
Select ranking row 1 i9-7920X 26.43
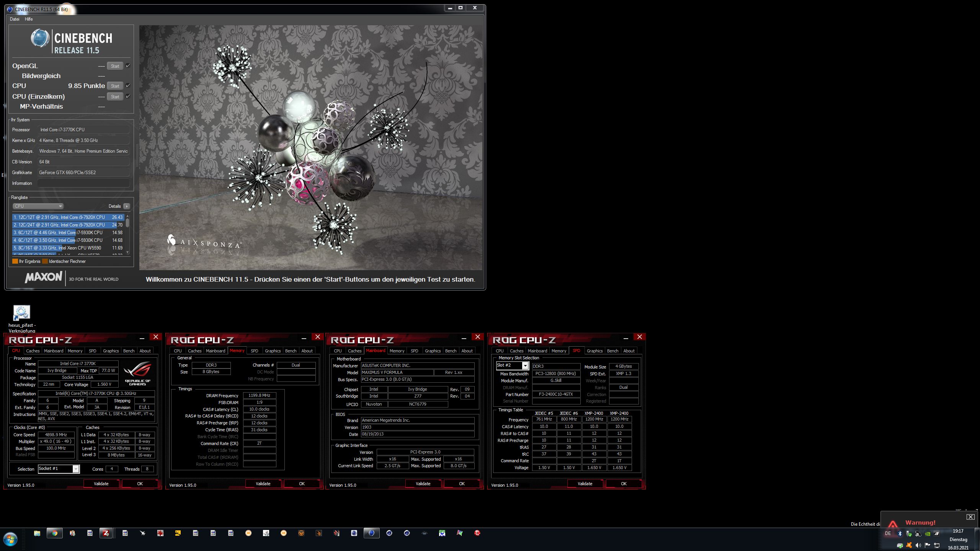click(68, 217)
